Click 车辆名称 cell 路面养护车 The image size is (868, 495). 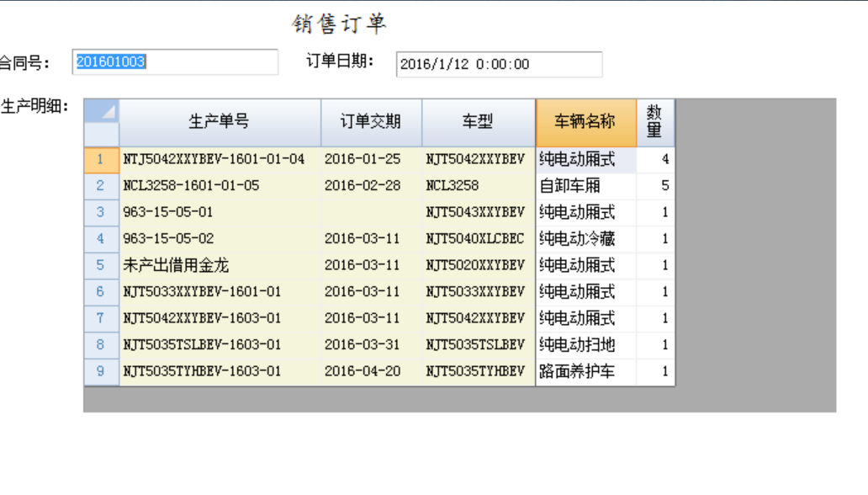click(586, 372)
